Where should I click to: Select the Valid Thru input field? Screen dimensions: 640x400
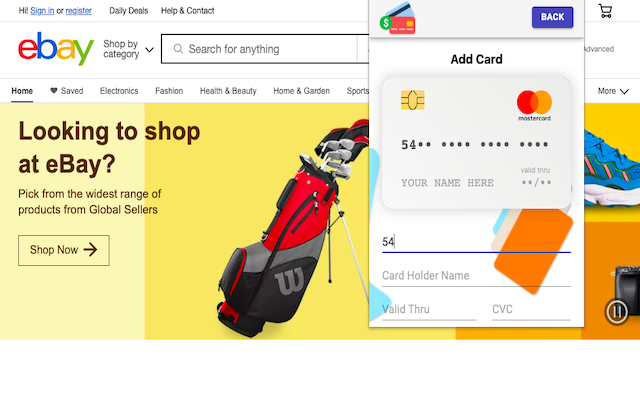pyautogui.click(x=429, y=310)
